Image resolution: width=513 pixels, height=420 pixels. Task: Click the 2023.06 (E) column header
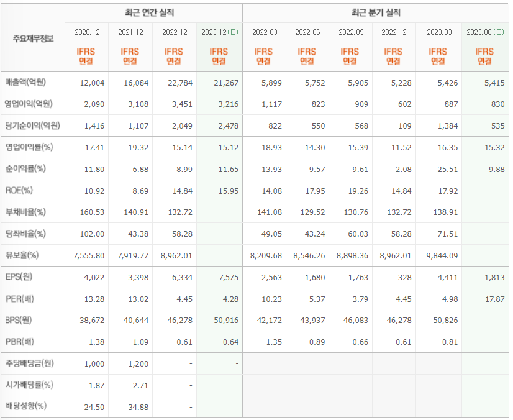click(485, 32)
